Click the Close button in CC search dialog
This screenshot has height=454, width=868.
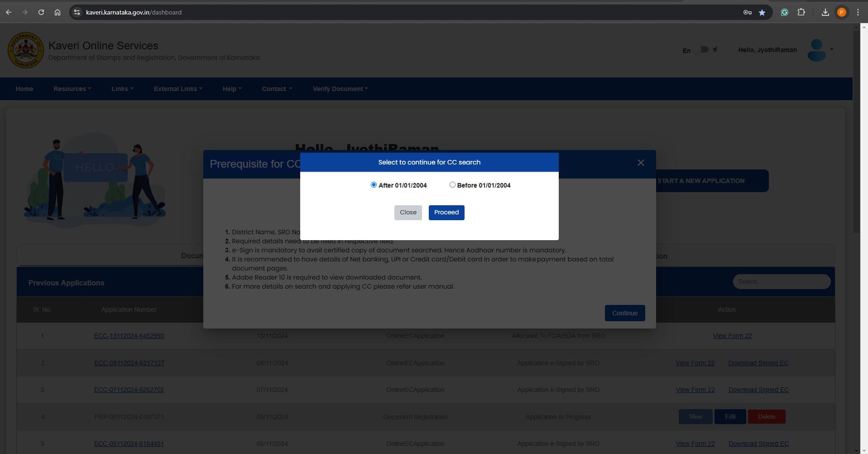pos(408,213)
